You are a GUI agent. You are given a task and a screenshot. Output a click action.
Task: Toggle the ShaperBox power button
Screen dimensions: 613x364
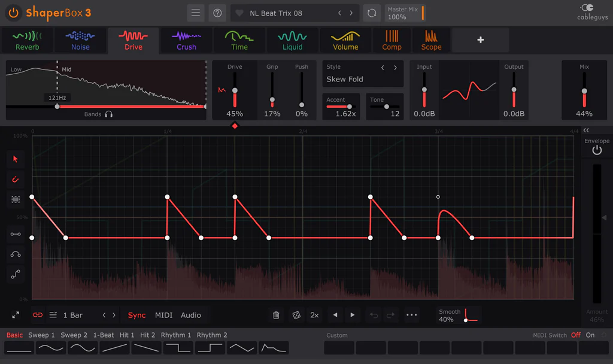click(14, 13)
